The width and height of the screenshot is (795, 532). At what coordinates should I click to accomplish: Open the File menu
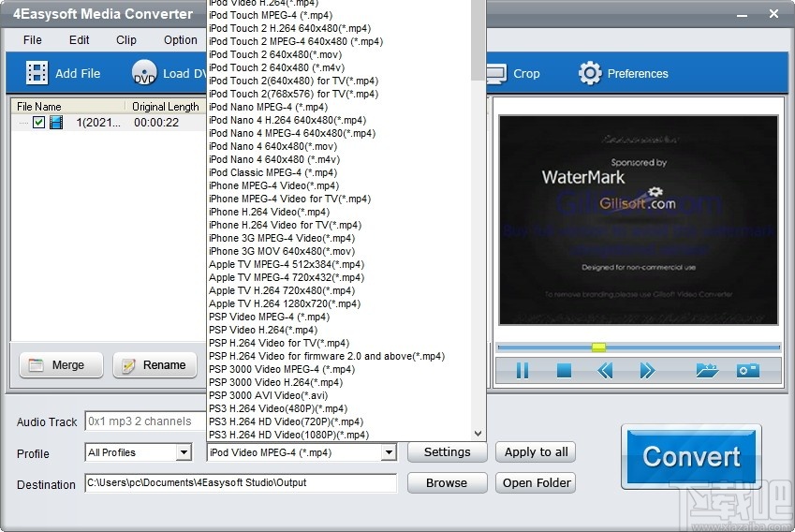click(33, 40)
